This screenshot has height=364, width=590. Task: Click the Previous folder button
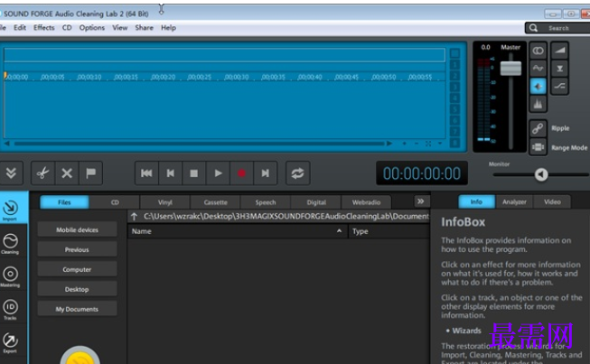coord(77,249)
